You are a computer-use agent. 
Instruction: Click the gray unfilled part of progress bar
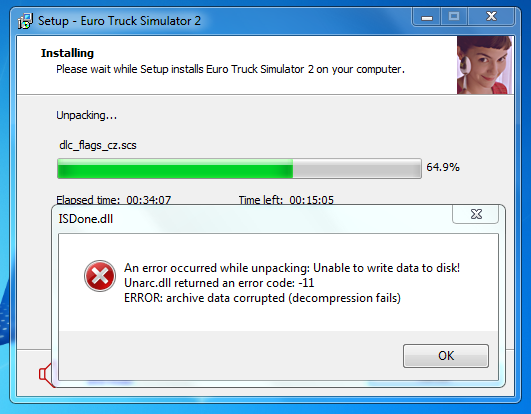coord(357,168)
